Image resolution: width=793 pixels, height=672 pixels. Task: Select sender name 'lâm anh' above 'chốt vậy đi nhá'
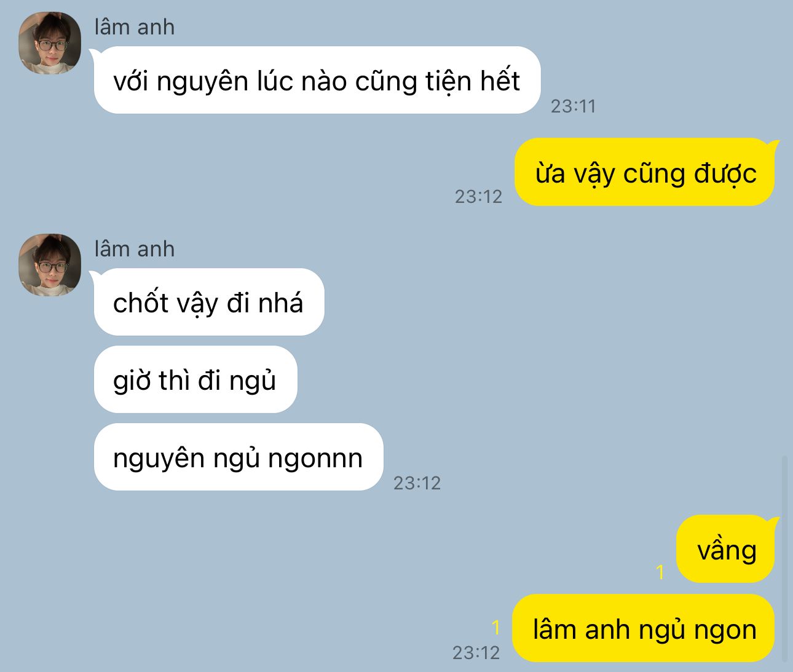tap(135, 249)
